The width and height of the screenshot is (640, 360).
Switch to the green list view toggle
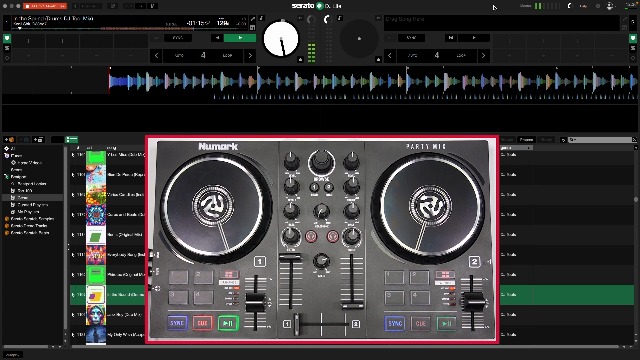pyautogui.click(x=72, y=140)
